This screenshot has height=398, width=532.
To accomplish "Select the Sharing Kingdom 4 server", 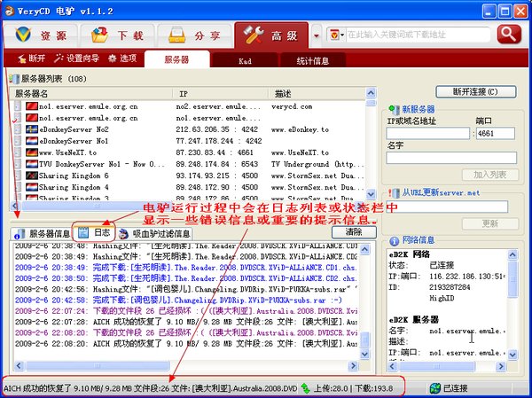I will click(x=189, y=187).
